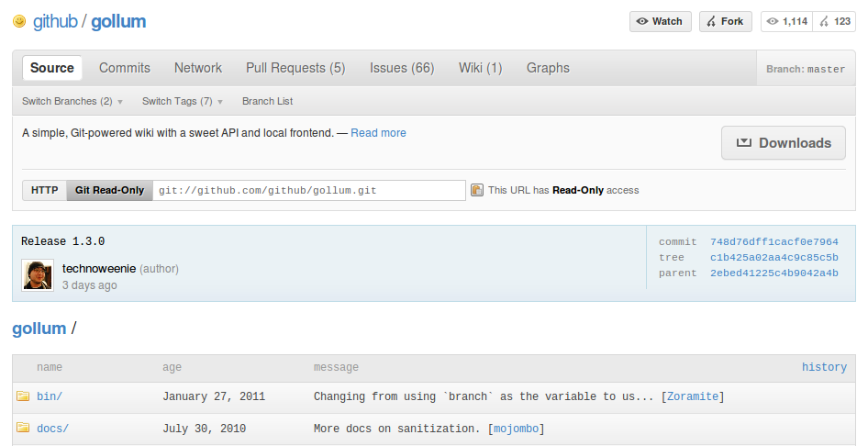Open tree hash c1b425a02aa4c9c85c5b
The height and width of the screenshot is (446, 868).
(773, 257)
